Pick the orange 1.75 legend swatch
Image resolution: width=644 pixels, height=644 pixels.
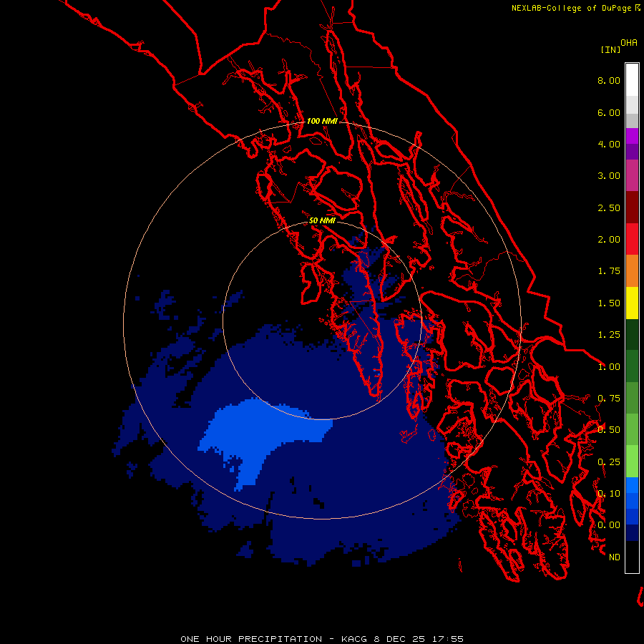tap(632, 271)
